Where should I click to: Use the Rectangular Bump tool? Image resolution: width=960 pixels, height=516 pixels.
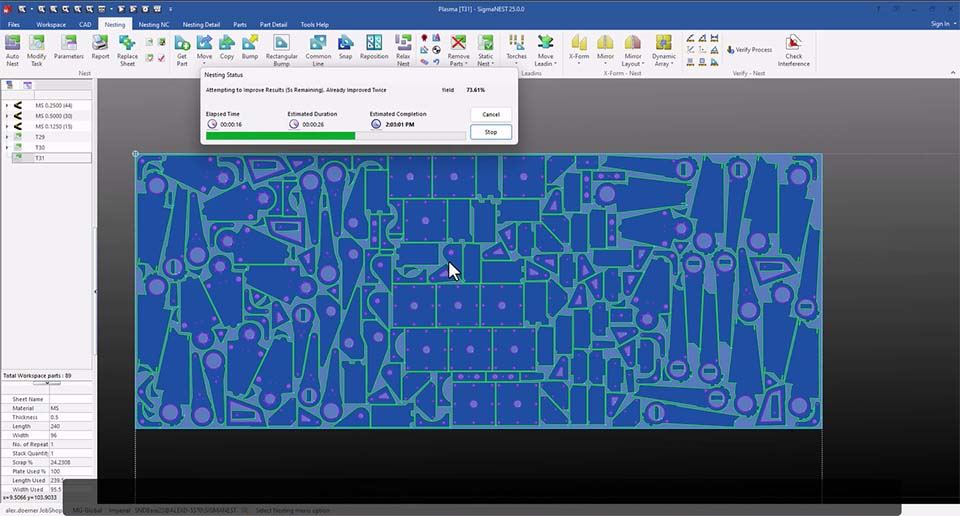tap(282, 50)
